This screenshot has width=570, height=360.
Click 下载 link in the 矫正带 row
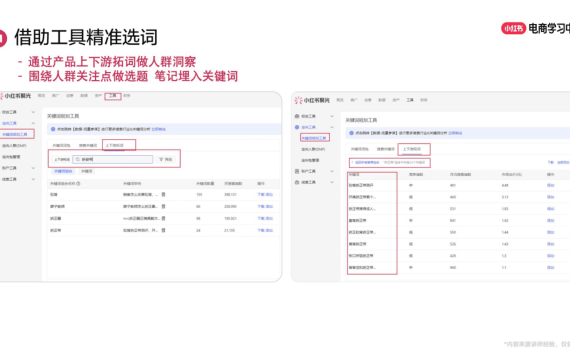261,230
